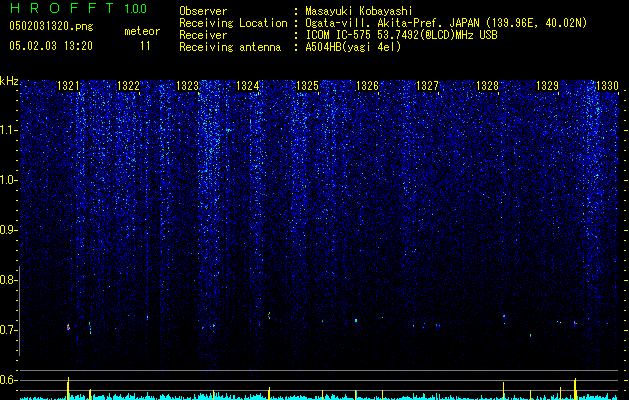
Task: Click the 0.8 kHz axis label
Action: point(9,280)
